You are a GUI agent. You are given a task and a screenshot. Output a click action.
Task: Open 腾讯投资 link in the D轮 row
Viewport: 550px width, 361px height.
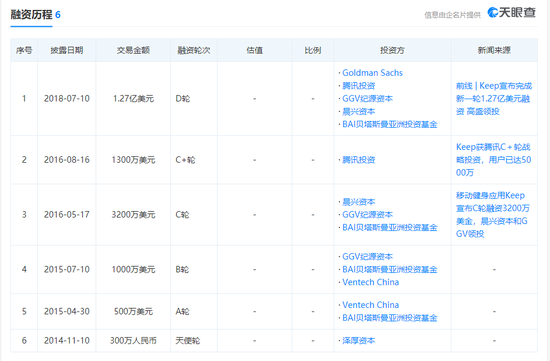pyautogui.click(x=358, y=86)
